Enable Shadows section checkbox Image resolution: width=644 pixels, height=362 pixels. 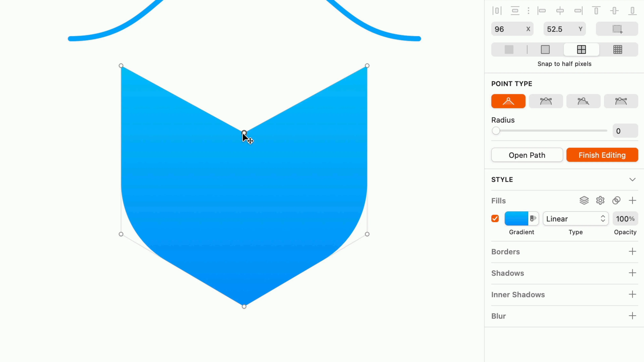coord(632,273)
